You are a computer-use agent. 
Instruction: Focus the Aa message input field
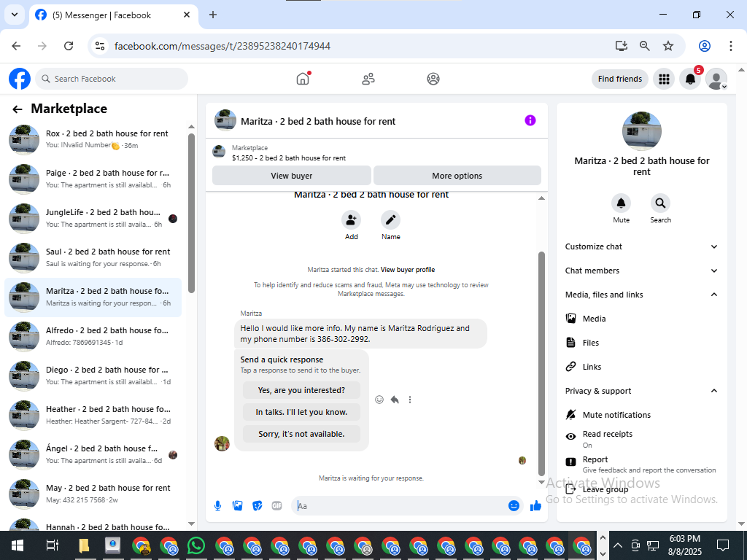pyautogui.click(x=400, y=506)
